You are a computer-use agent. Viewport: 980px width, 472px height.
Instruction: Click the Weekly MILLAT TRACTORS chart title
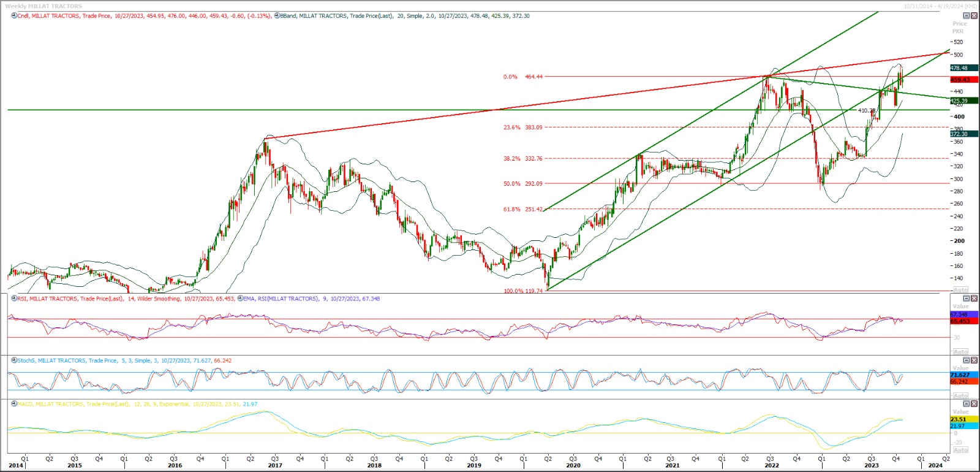pyautogui.click(x=43, y=6)
